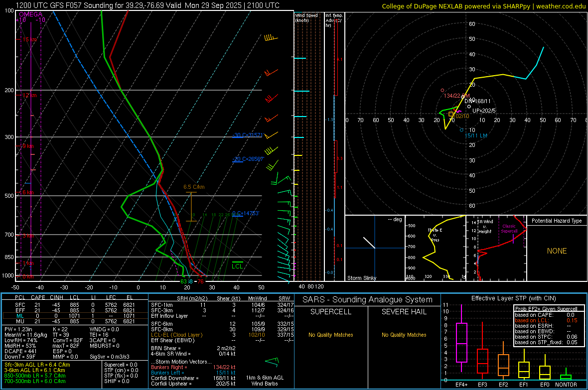Click the 12 km height marker

click(x=29, y=95)
